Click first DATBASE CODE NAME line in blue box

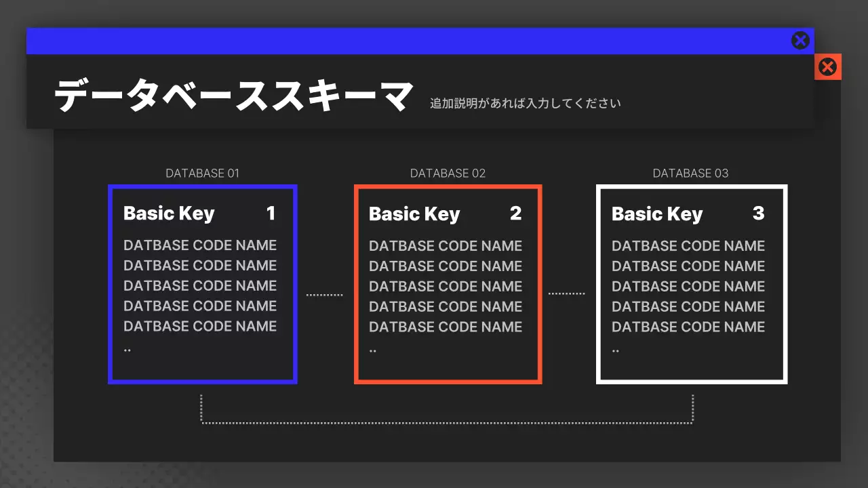click(200, 245)
